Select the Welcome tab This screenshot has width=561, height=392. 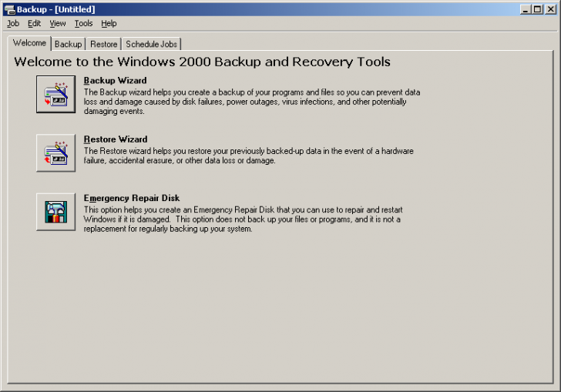[x=30, y=43]
